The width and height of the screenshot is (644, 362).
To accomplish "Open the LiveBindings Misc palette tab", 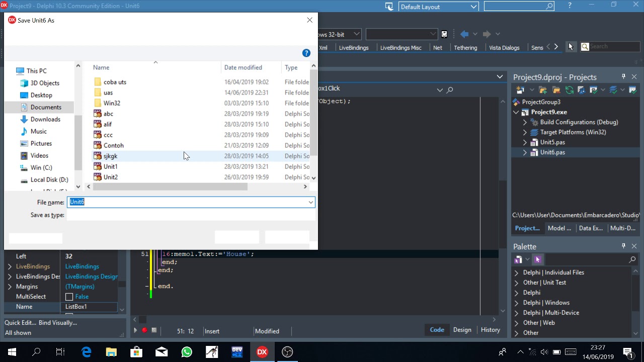I will (x=401, y=48).
